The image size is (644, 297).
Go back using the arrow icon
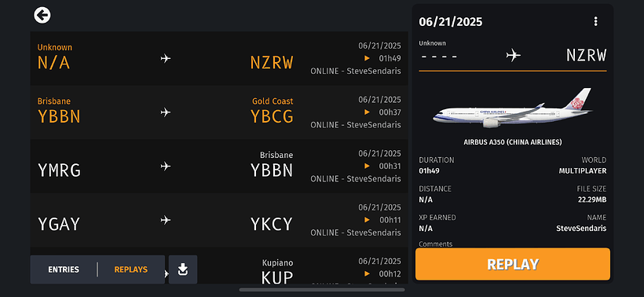[x=42, y=15]
